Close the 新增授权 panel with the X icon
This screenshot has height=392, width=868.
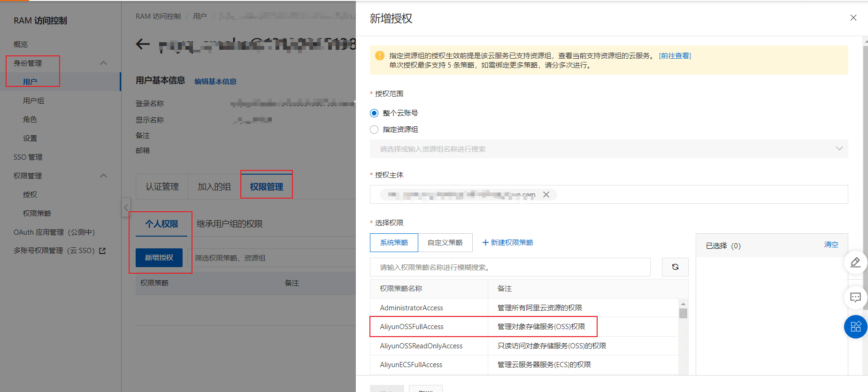(x=853, y=18)
